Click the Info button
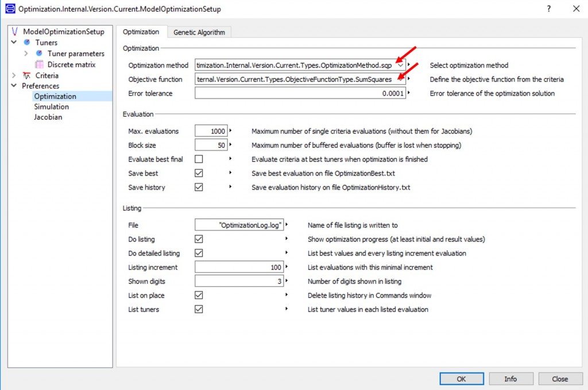Viewport: 588px width, 390px height. (x=510, y=379)
